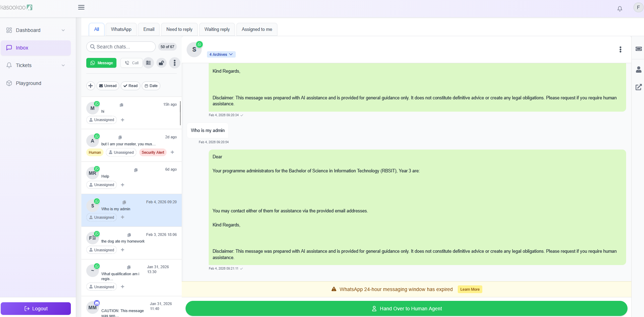Click the 'Who is my admin' message bubble

(x=208, y=130)
